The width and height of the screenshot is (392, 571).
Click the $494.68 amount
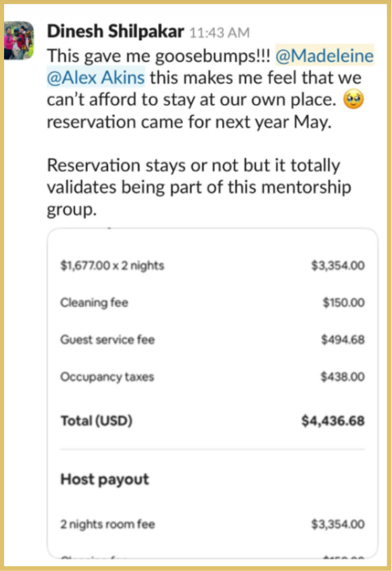[343, 340]
